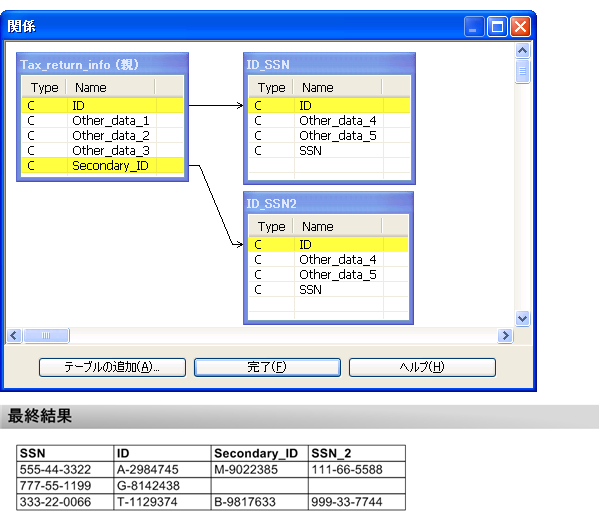This screenshot has height=521, width=599.
Task: Close the 関係 dialog window
Action: [x=520, y=27]
